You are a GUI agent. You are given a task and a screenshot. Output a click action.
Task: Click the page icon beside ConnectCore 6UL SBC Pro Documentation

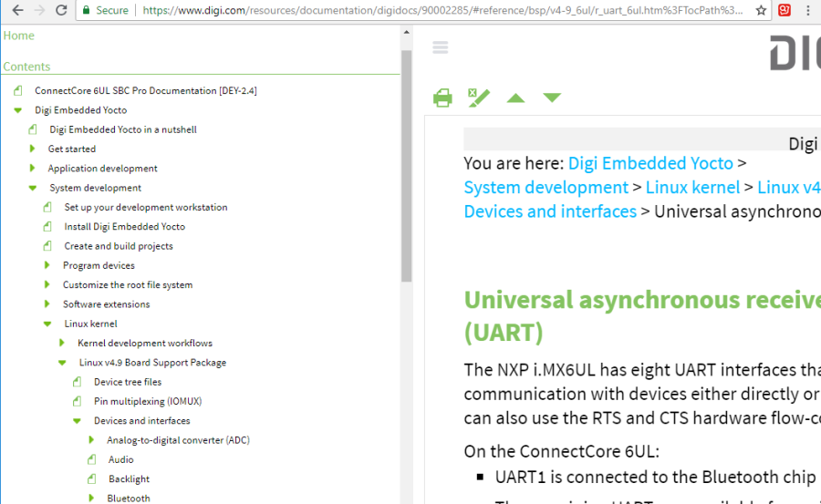click(18, 90)
